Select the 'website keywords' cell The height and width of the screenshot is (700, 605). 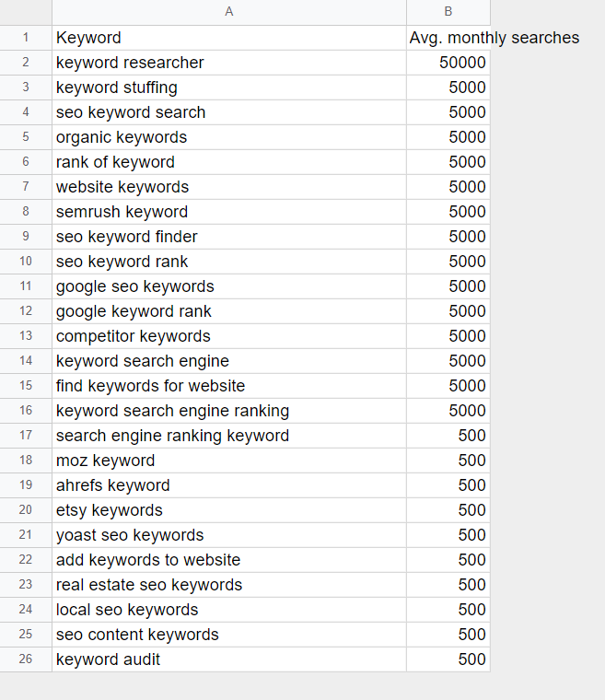[x=229, y=187]
